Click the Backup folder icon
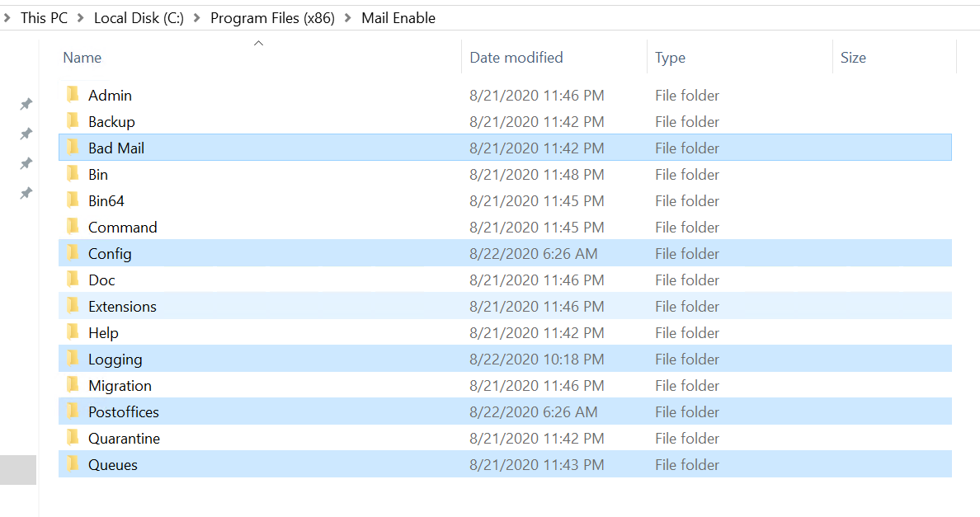Image resolution: width=980 pixels, height=517 pixels. [x=73, y=121]
